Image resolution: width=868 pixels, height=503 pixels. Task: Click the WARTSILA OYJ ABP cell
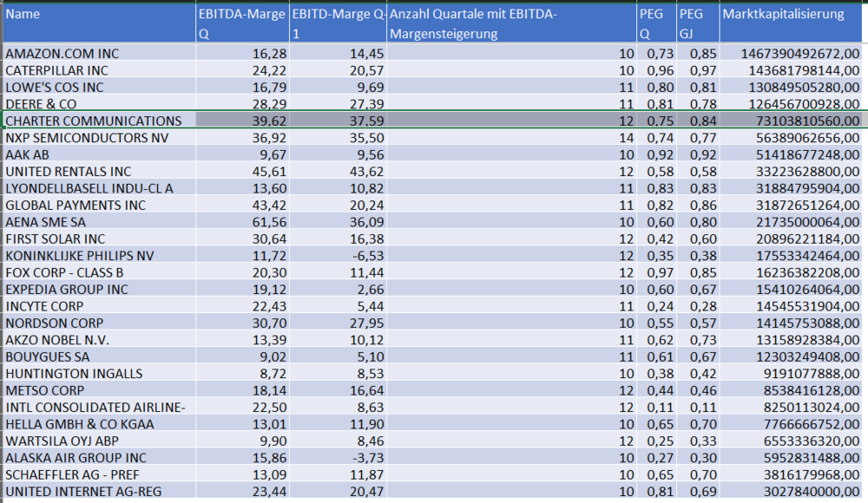click(x=99, y=441)
